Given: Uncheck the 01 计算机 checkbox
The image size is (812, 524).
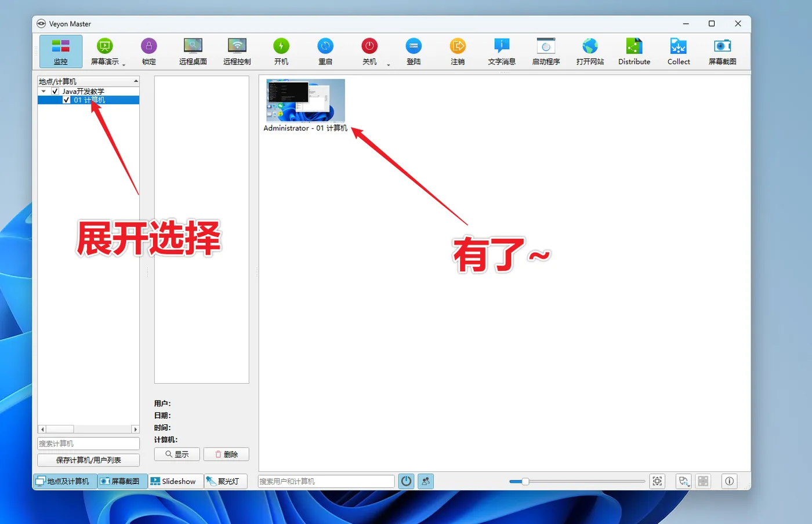Looking at the screenshot, I should point(67,100).
